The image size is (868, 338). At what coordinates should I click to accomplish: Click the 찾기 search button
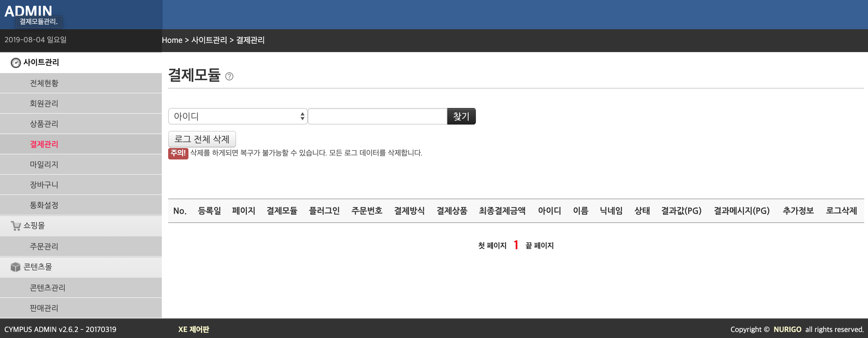pos(461,116)
